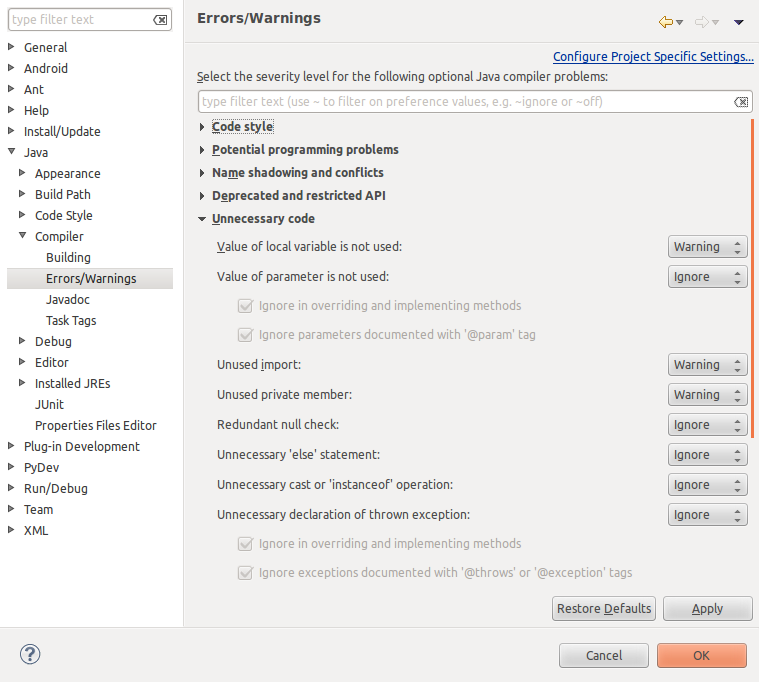759x682 pixels.
Task: Toggle Ignore exceptions documented with '@throws' checkbox
Action: point(245,573)
